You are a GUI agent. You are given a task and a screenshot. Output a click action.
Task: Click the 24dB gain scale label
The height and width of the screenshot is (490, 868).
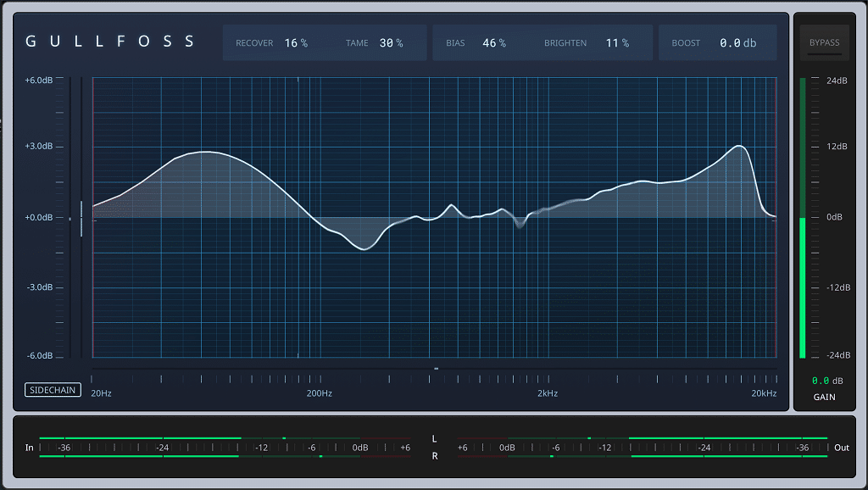[837, 81]
